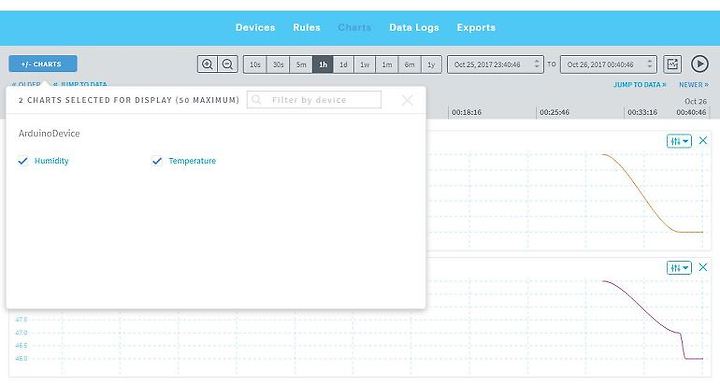Open the Exports tab
The image size is (720, 385).
tap(476, 28)
